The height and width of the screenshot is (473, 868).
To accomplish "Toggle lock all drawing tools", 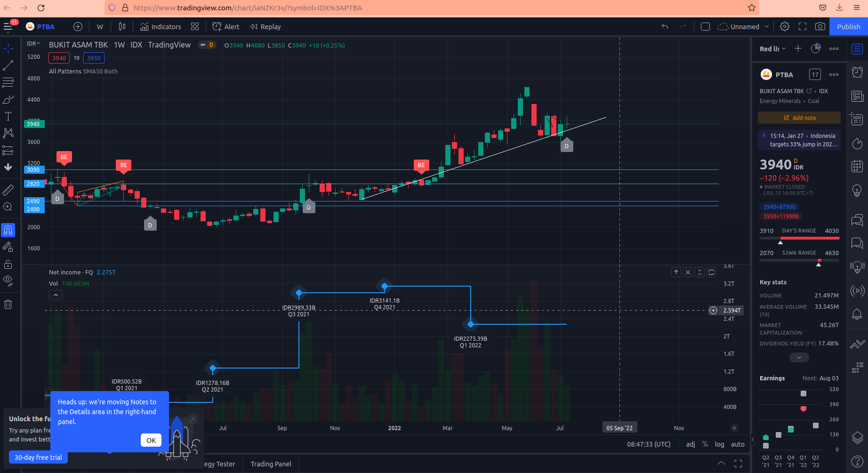I will click(8, 264).
